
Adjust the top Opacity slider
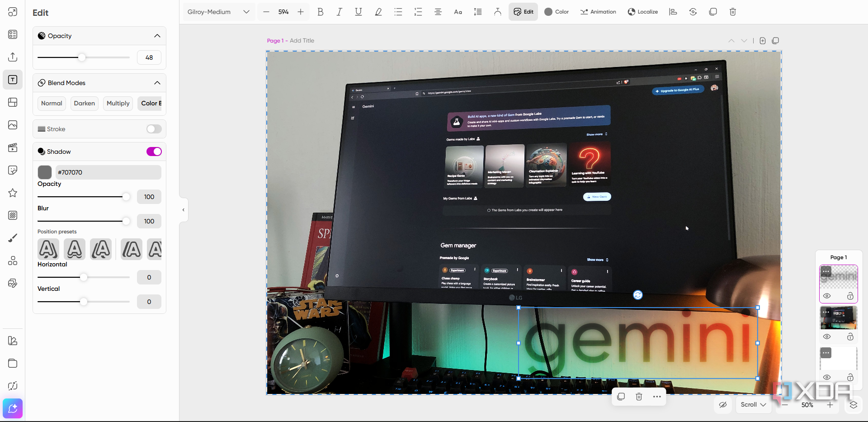click(x=82, y=57)
